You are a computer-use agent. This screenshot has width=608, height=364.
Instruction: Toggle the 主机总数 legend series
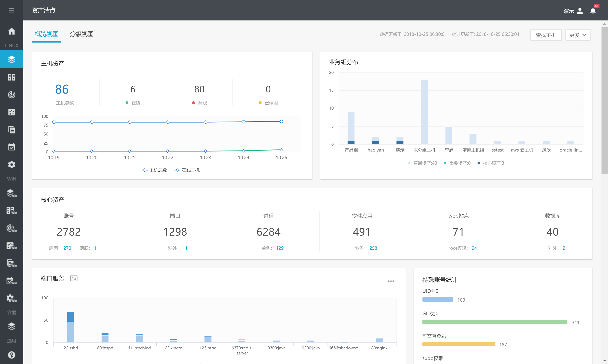pyautogui.click(x=155, y=170)
